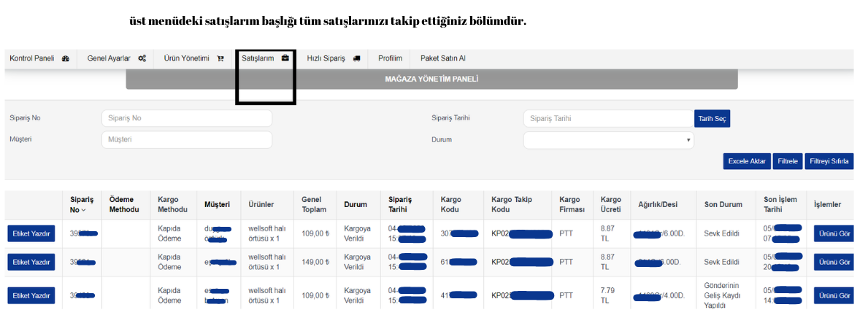Screen dimensions: 868x326
Task: Click into the Müşteri input field
Action: (186, 139)
